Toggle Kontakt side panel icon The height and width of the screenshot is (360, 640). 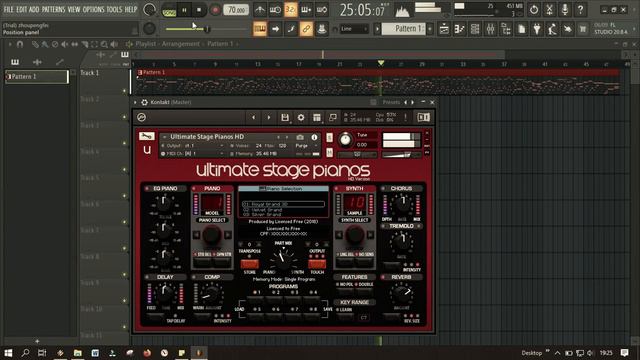[x=423, y=118]
